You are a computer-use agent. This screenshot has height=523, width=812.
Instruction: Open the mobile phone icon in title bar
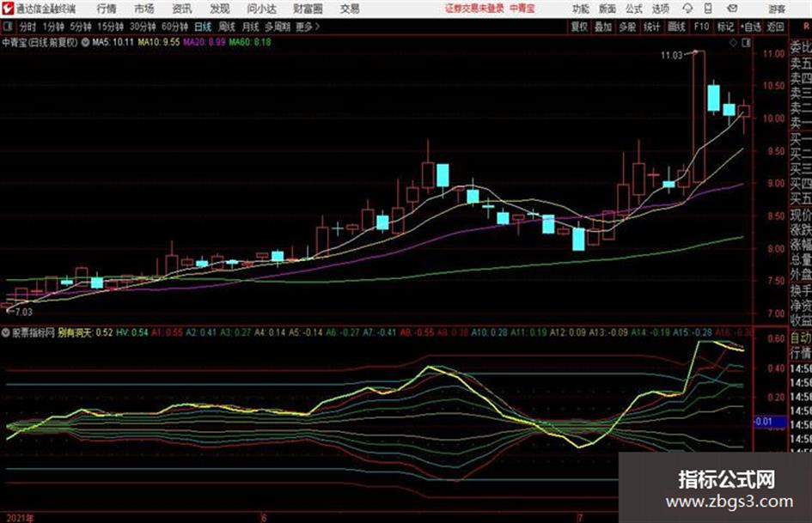pyautogui.click(x=708, y=9)
